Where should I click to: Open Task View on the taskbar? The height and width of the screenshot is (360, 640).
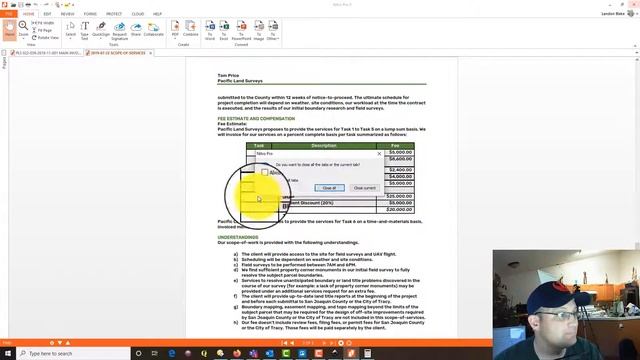point(155,353)
